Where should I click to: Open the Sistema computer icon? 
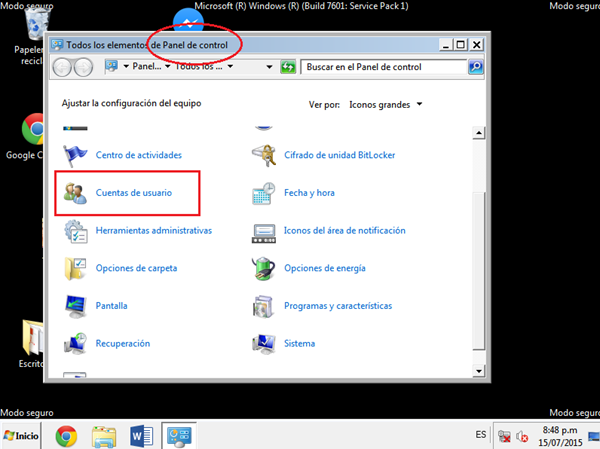pos(264,343)
